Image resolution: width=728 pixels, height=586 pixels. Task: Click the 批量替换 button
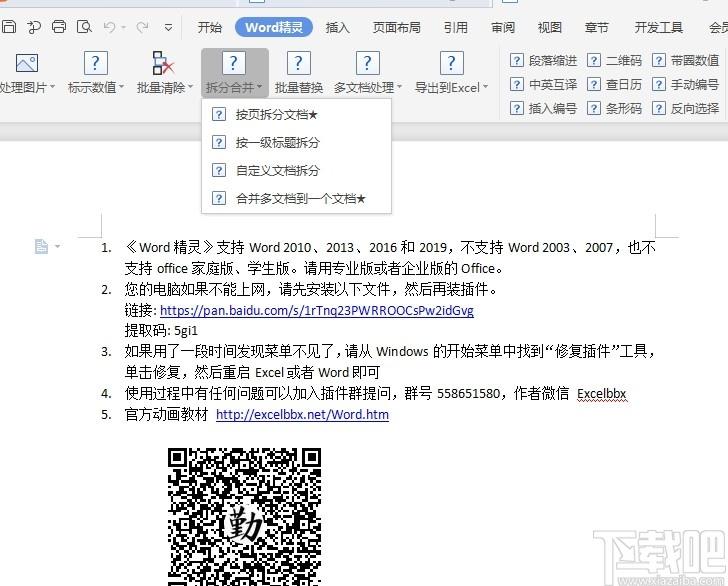pos(299,73)
